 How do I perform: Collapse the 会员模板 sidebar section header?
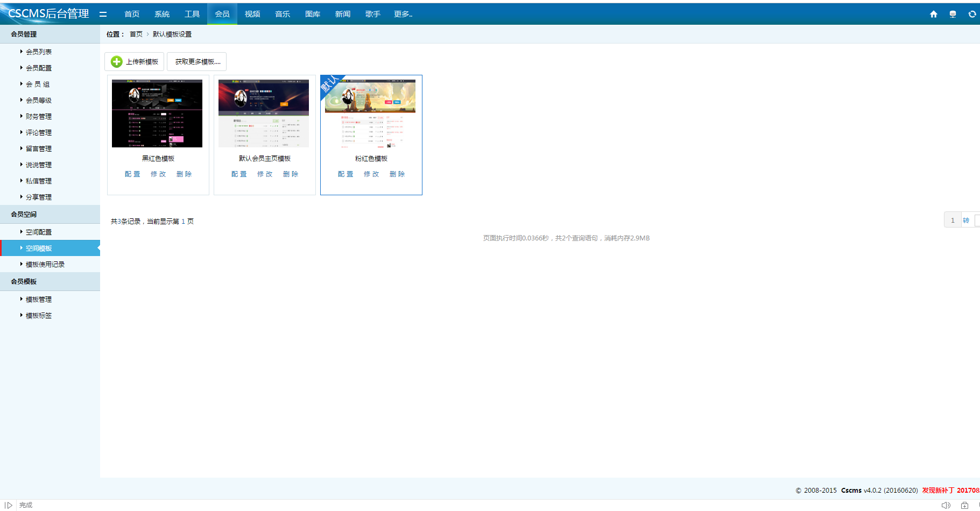(24, 281)
